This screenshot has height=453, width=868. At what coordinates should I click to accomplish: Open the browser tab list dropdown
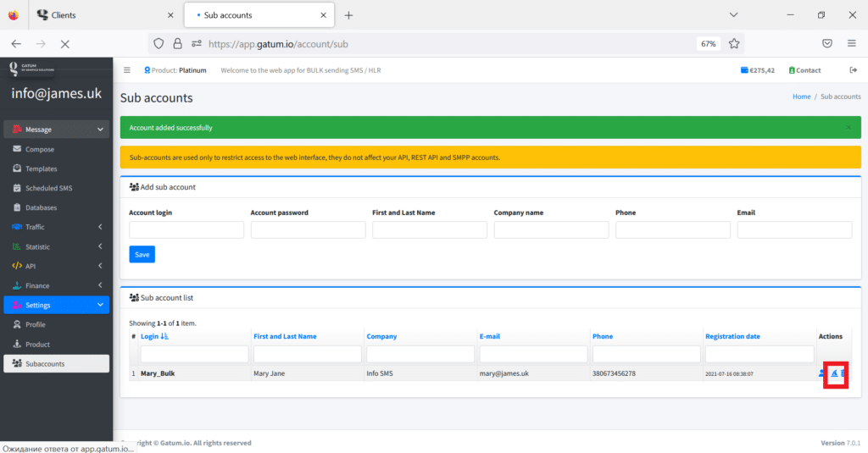[x=733, y=15]
